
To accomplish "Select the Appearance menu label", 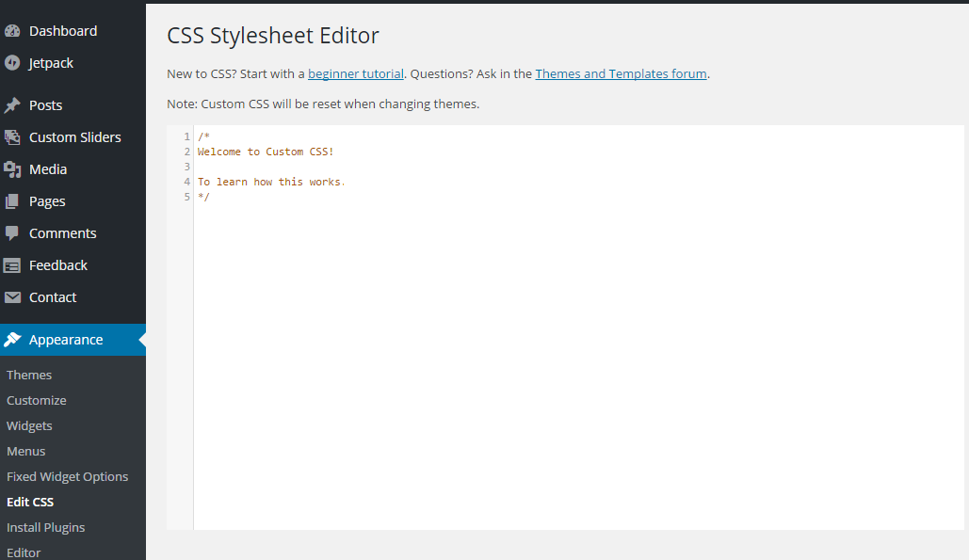I will [66, 340].
